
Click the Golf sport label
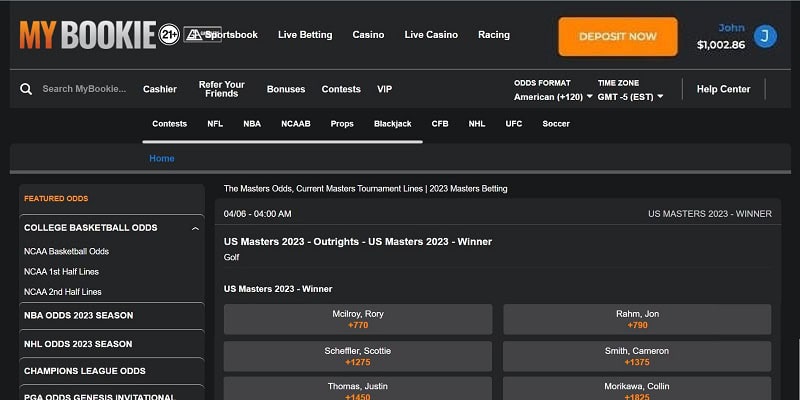[x=232, y=258]
